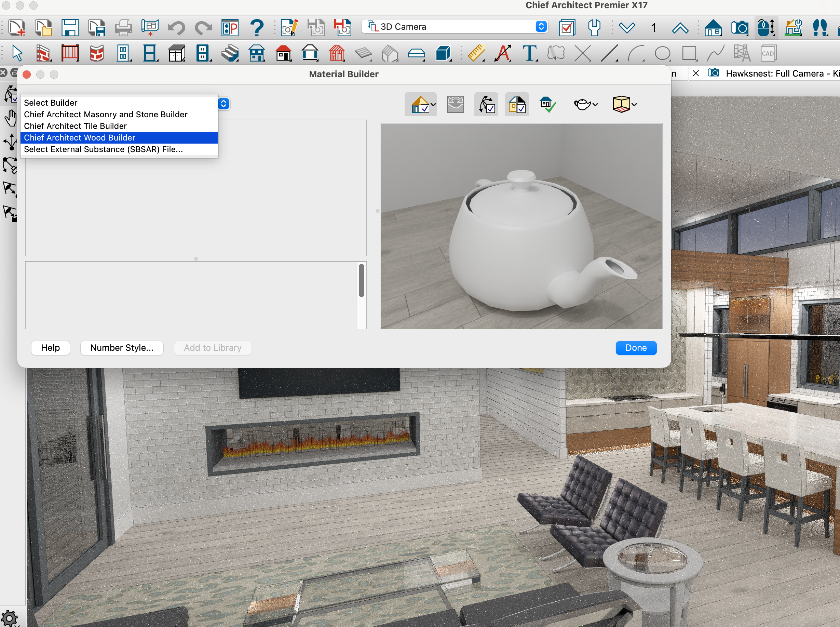840x627 pixels.
Task: Toggle the house preview option with checkmark
Action: click(x=420, y=104)
